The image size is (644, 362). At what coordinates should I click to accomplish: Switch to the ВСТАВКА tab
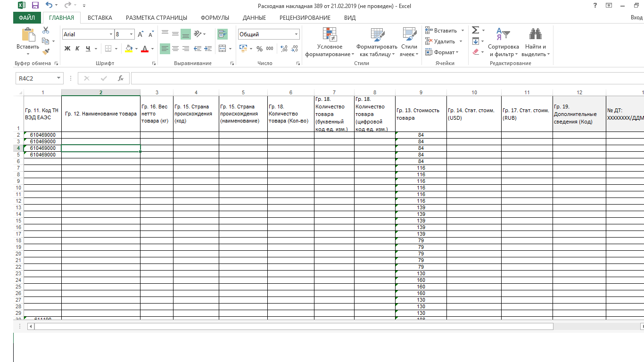tap(100, 18)
